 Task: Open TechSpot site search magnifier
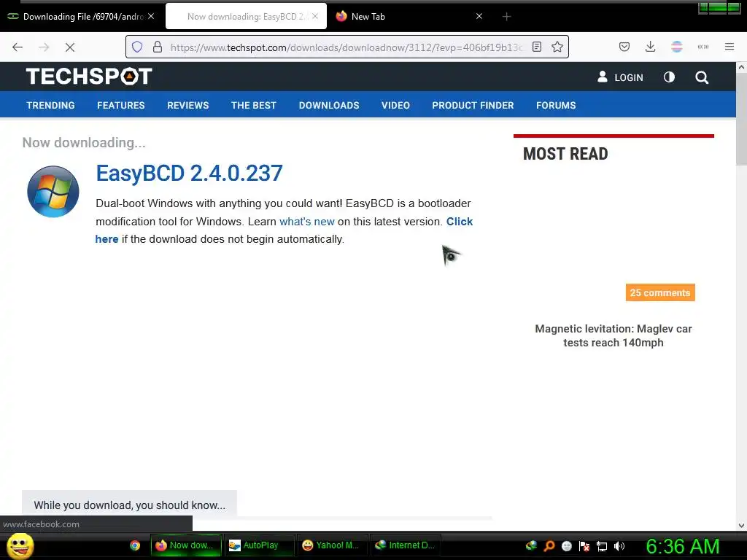pos(701,77)
